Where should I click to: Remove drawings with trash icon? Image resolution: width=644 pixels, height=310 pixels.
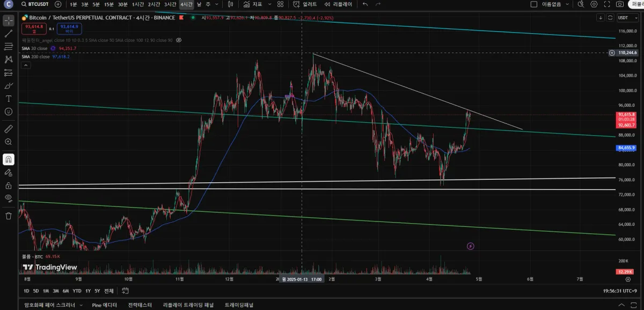click(x=9, y=216)
